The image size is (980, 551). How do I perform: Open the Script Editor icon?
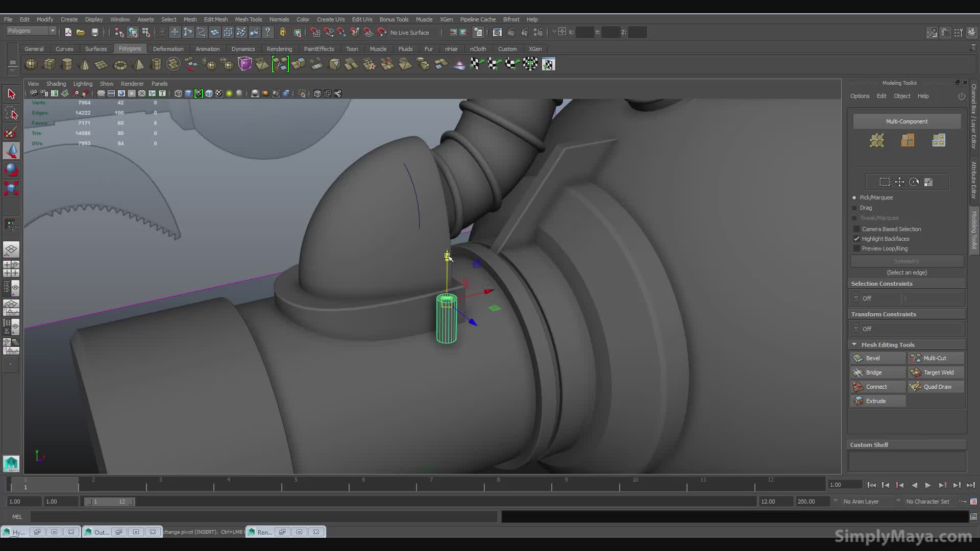click(973, 517)
